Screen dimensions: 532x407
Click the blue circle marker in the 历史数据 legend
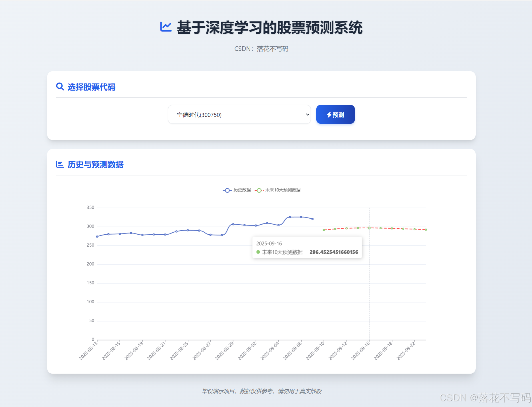pos(227,190)
